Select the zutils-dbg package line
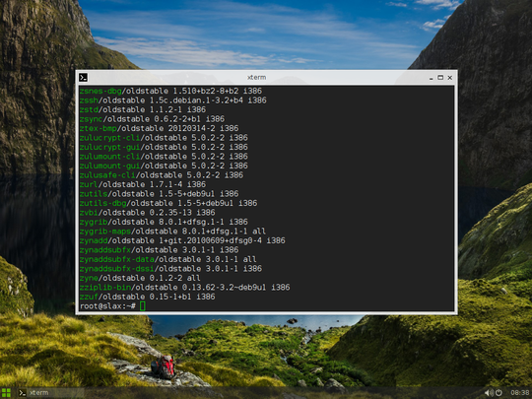532x399 pixels. click(x=168, y=203)
